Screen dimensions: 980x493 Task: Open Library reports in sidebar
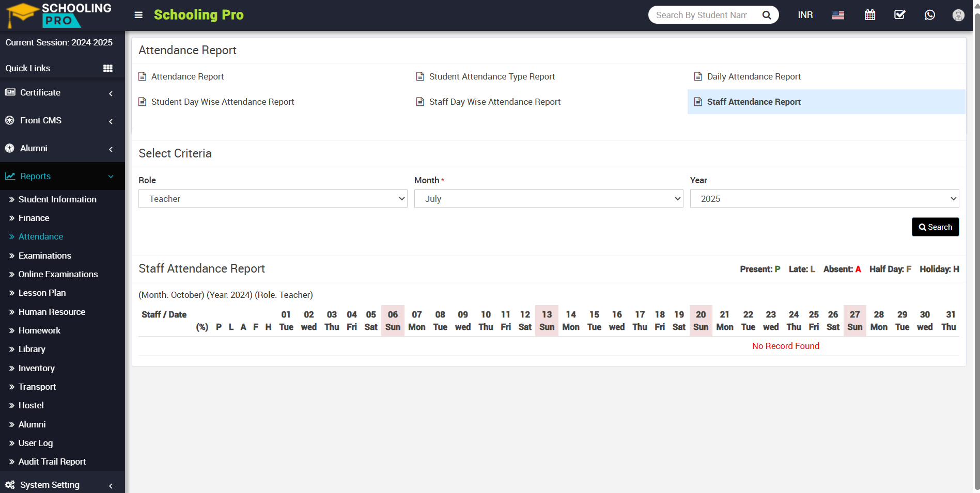32,349
